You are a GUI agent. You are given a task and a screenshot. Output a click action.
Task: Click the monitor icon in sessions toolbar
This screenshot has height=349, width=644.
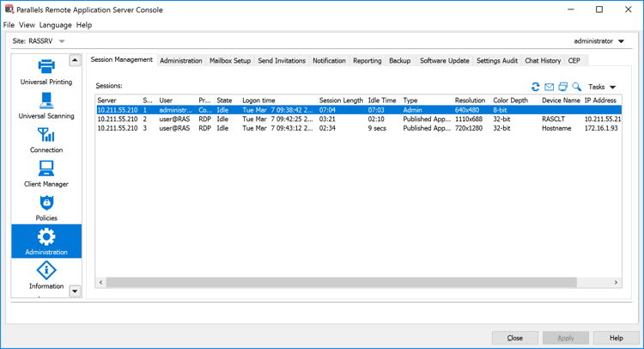563,87
